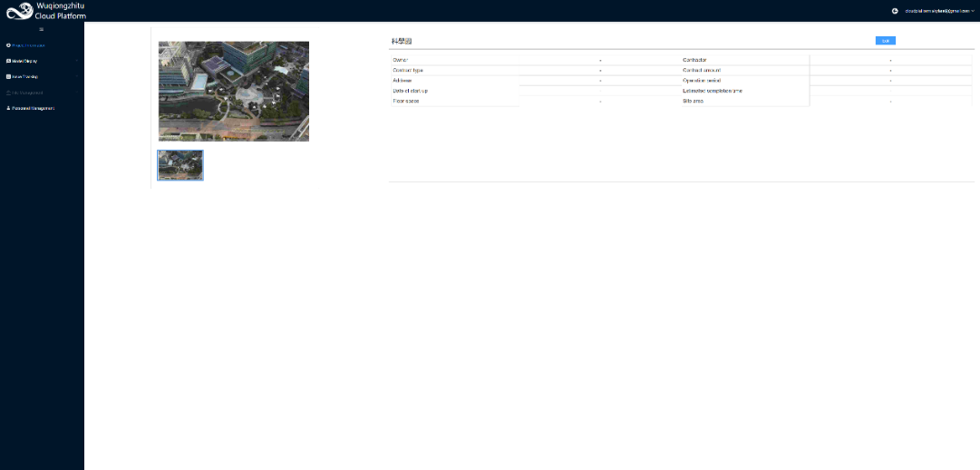Viewport: 980px width, 470px height.
Task: Click the Owner field label
Action: tap(400, 60)
